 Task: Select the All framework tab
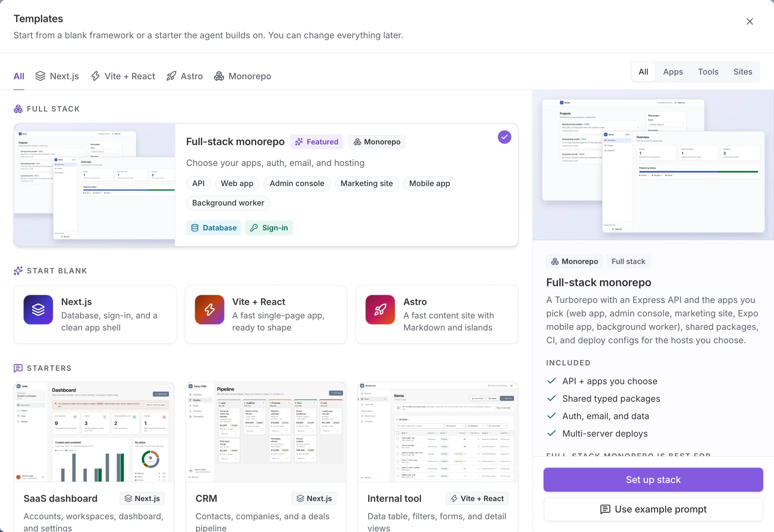pyautogui.click(x=19, y=76)
